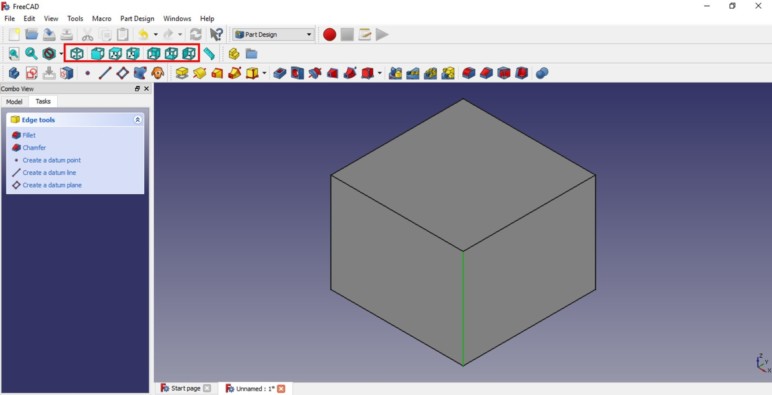772x395 pixels.
Task: Click the Pad tool icon
Action: click(x=182, y=73)
